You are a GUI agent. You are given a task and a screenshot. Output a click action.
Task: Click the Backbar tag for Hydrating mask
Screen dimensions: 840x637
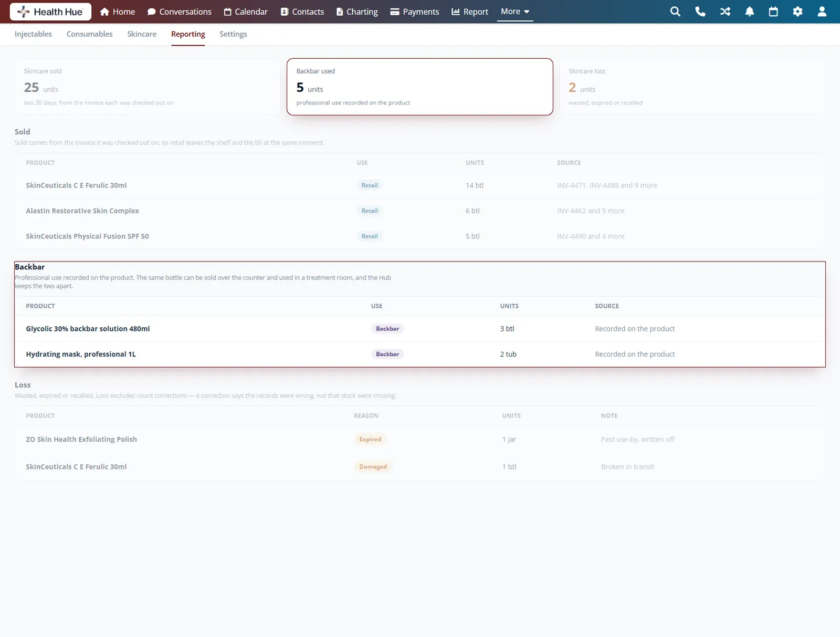point(387,354)
